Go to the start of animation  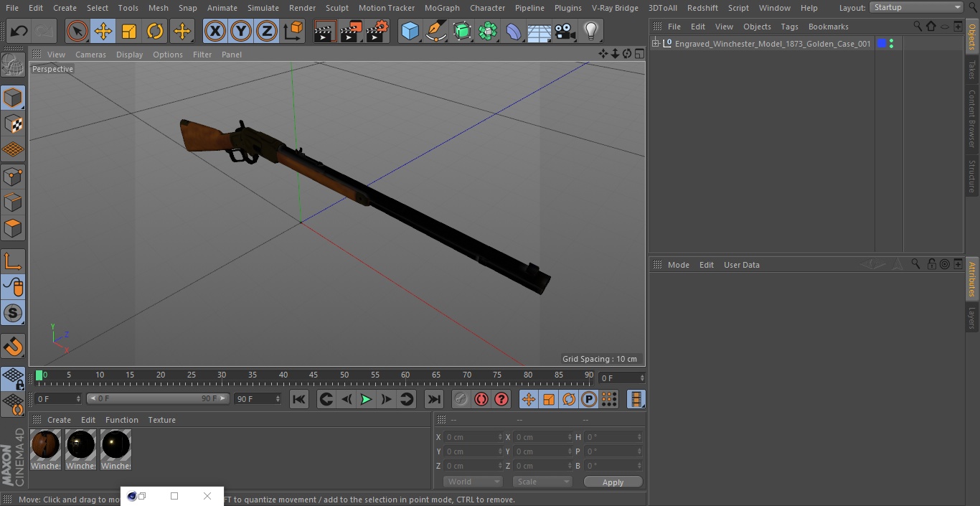click(299, 399)
